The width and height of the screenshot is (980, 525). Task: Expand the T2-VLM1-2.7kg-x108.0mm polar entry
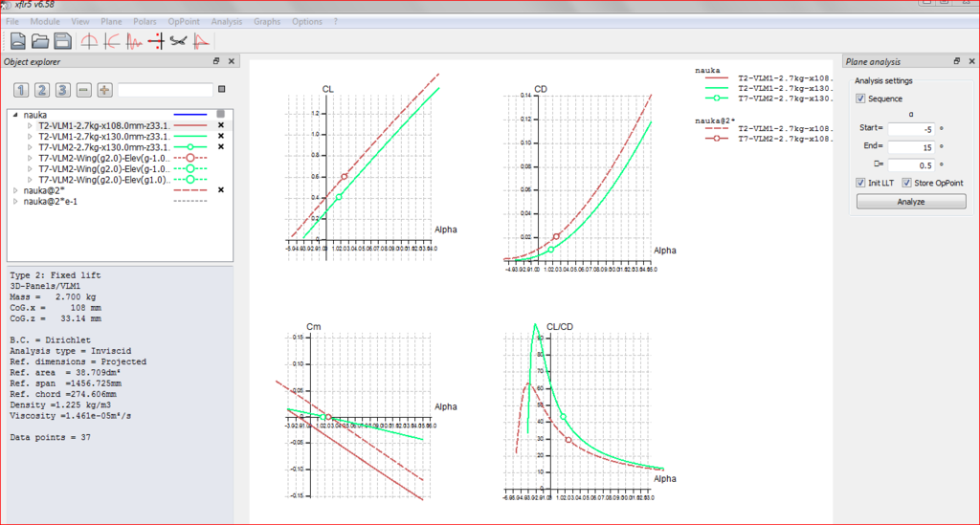[x=30, y=125]
